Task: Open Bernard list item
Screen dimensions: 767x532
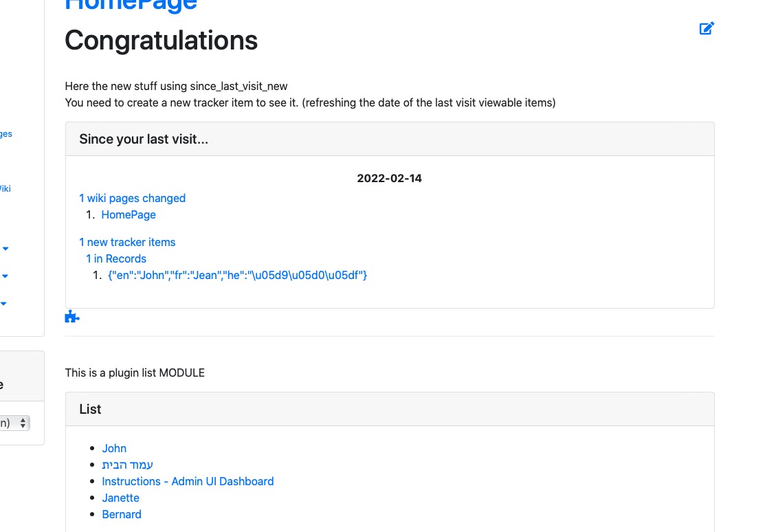Action: pyautogui.click(x=122, y=515)
